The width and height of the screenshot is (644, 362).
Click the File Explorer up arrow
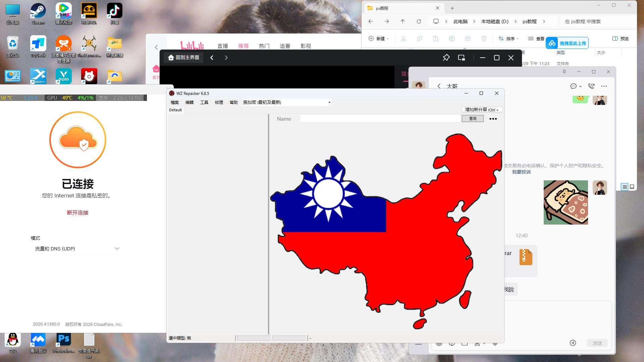point(403,21)
